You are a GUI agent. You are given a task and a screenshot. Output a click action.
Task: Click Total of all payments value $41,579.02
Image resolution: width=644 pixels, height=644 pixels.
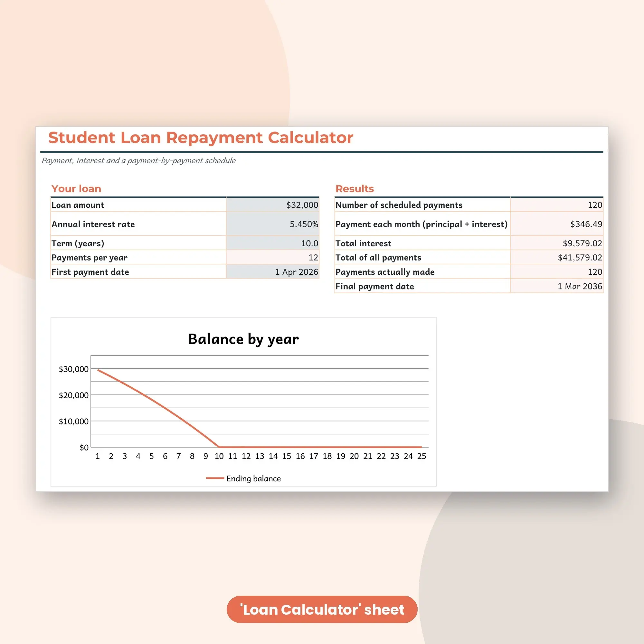coord(556,257)
